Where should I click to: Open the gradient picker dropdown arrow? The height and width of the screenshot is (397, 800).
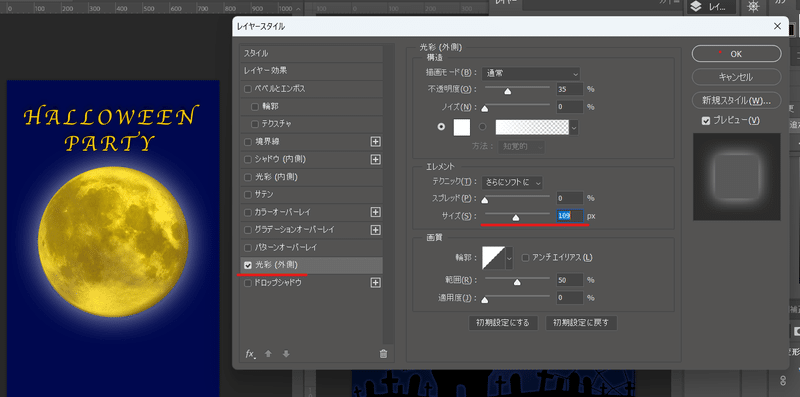click(574, 128)
